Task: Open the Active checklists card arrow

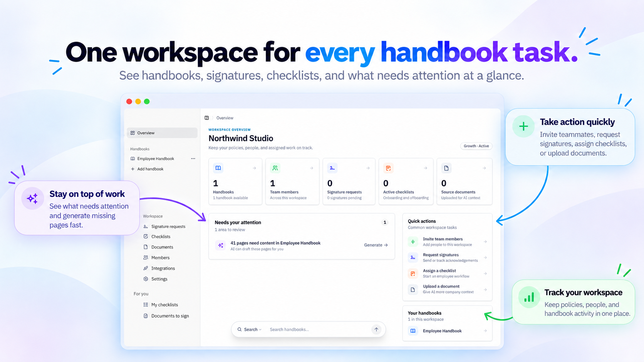Action: [x=425, y=168]
